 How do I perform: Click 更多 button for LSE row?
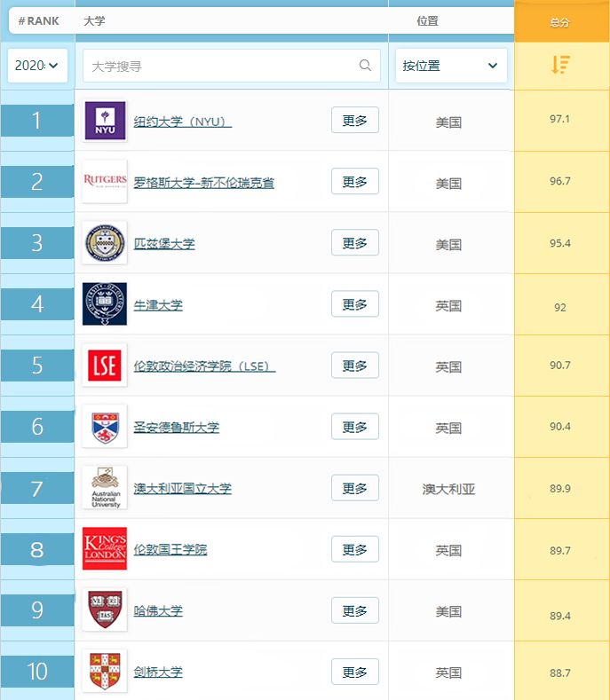pyautogui.click(x=355, y=366)
